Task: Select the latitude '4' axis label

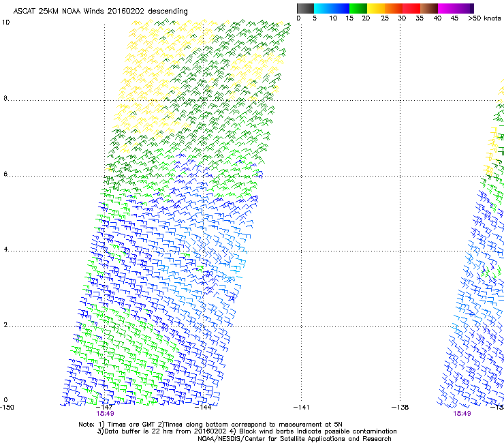Action: point(5,249)
